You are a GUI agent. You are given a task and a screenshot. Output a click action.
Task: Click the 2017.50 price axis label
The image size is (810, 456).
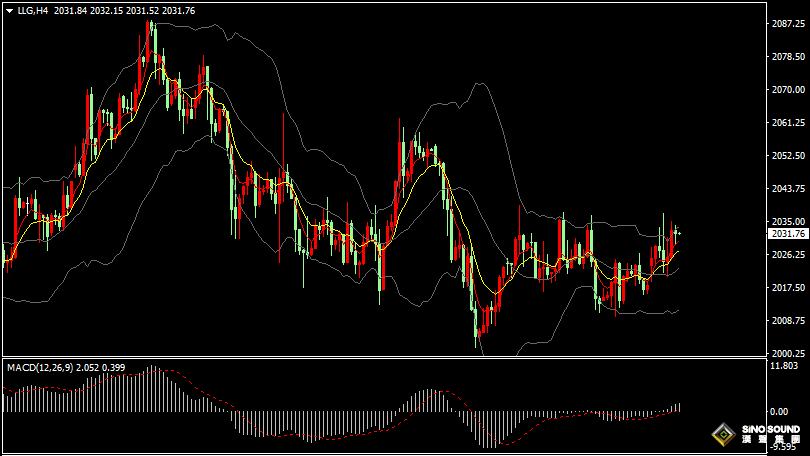(788, 288)
